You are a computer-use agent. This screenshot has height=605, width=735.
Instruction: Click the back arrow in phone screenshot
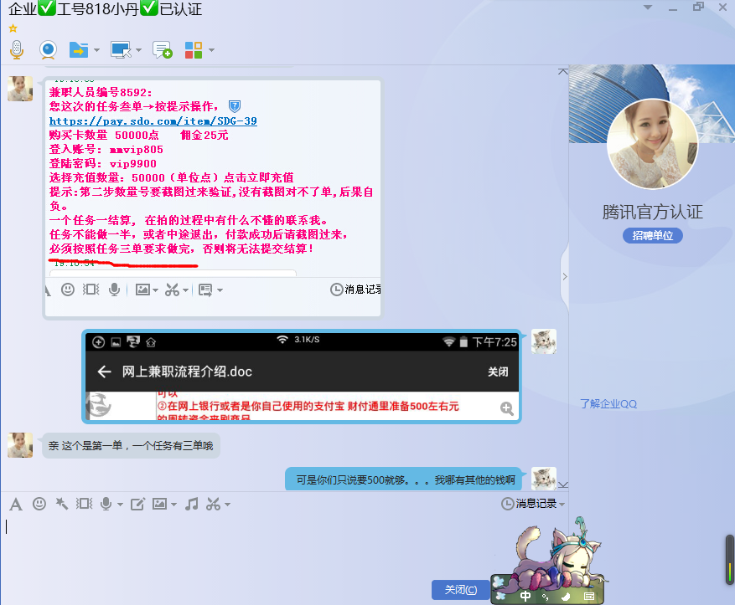104,372
